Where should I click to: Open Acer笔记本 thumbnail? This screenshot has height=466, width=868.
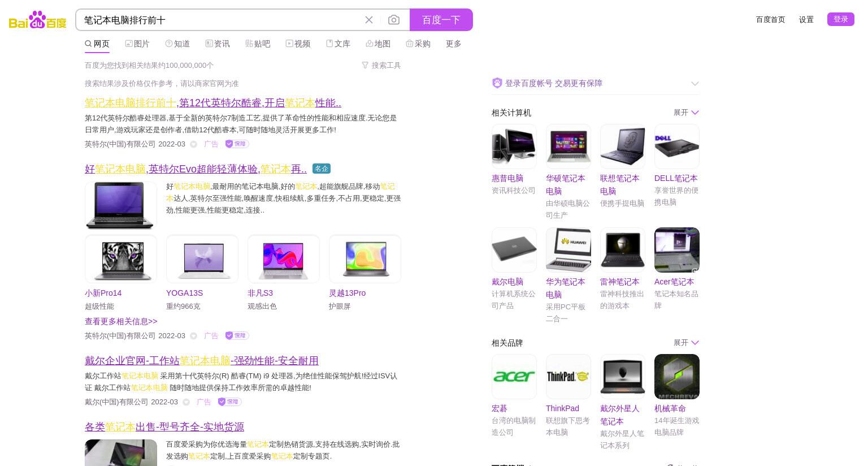point(677,250)
